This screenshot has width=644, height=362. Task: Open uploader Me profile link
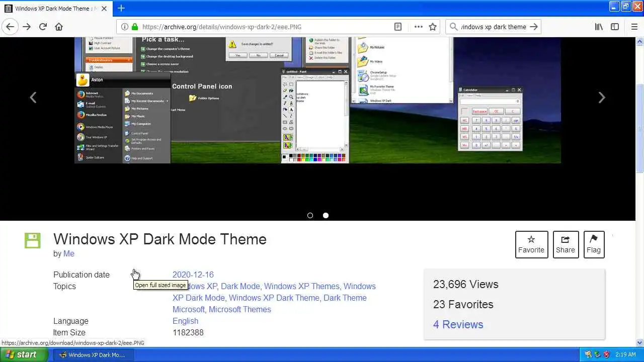(69, 254)
